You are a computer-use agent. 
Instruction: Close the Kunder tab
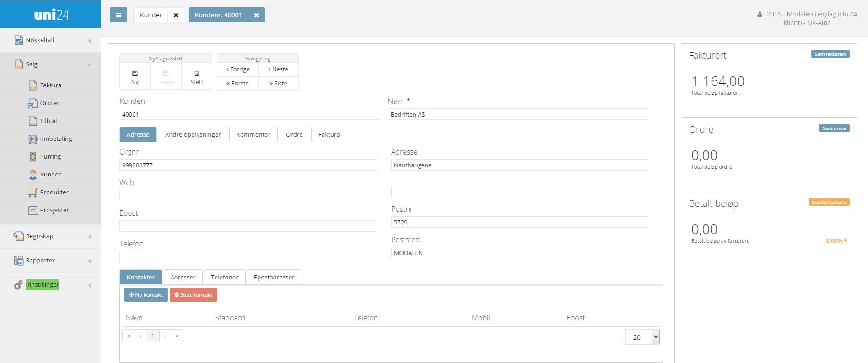pos(176,15)
